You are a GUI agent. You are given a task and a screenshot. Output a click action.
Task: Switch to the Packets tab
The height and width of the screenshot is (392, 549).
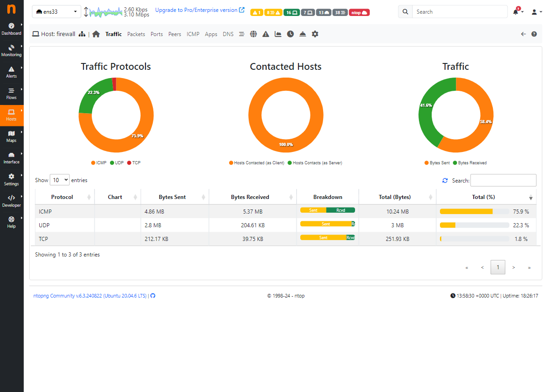[136, 34]
